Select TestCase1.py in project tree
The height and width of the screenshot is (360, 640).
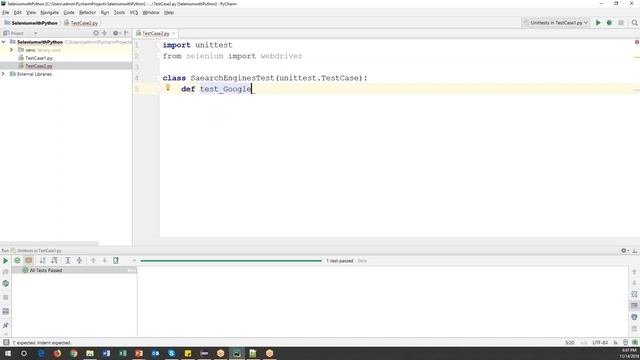39,58
